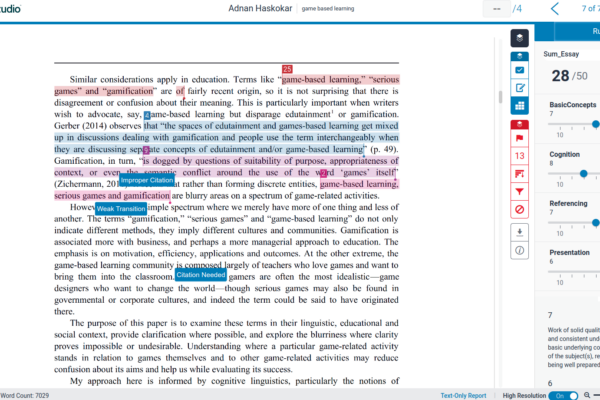Click the grade score input field
600x400 pixels.
click(x=496, y=8)
